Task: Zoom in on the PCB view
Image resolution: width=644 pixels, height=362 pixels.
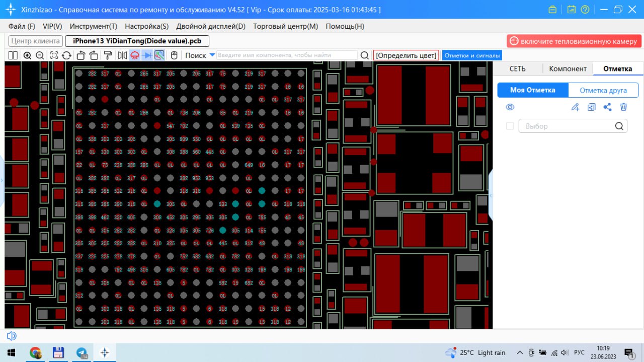Action: click(x=27, y=55)
